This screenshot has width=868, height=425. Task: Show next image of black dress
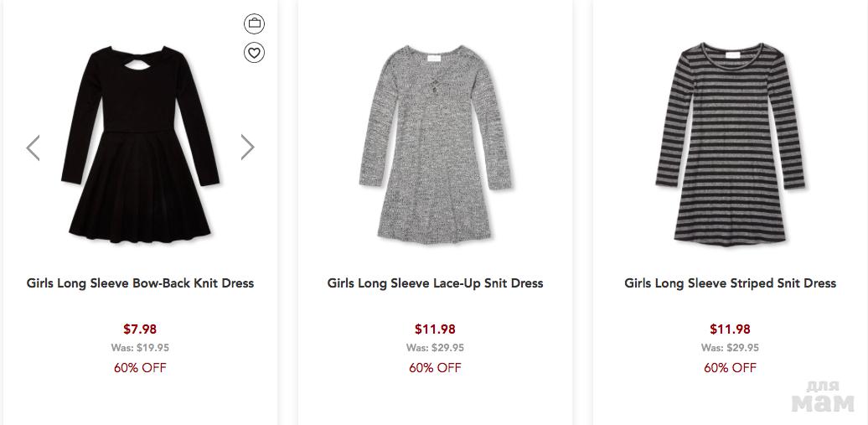pos(247,148)
